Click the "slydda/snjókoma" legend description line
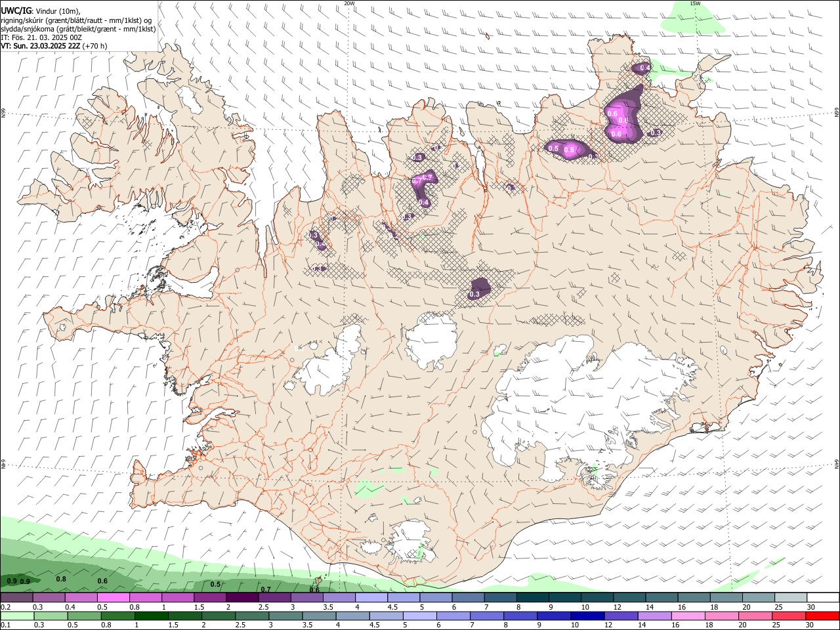This screenshot has height=630, width=840. (78, 29)
